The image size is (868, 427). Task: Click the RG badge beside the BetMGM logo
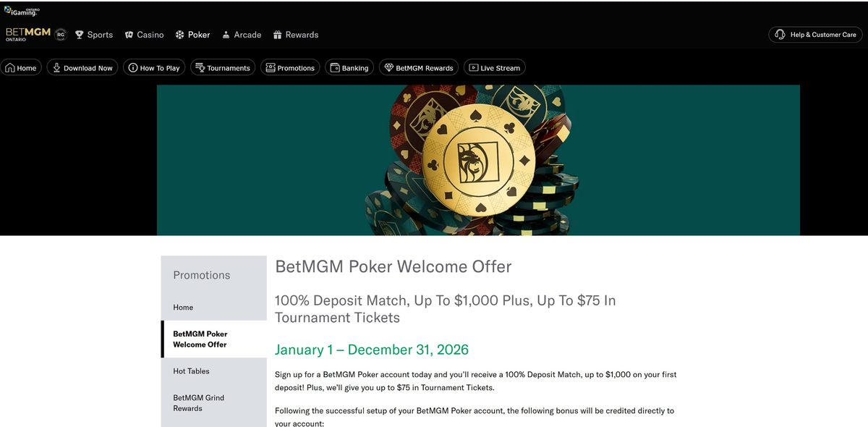click(61, 34)
